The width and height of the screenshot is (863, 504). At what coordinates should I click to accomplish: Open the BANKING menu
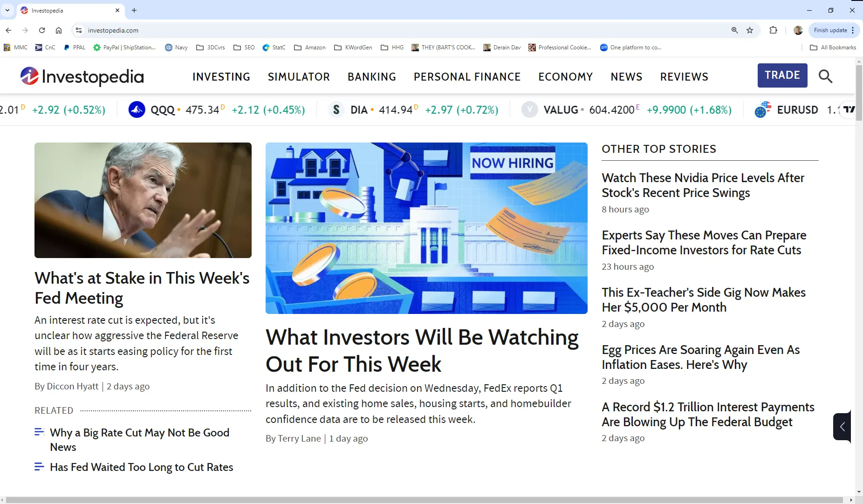(372, 76)
